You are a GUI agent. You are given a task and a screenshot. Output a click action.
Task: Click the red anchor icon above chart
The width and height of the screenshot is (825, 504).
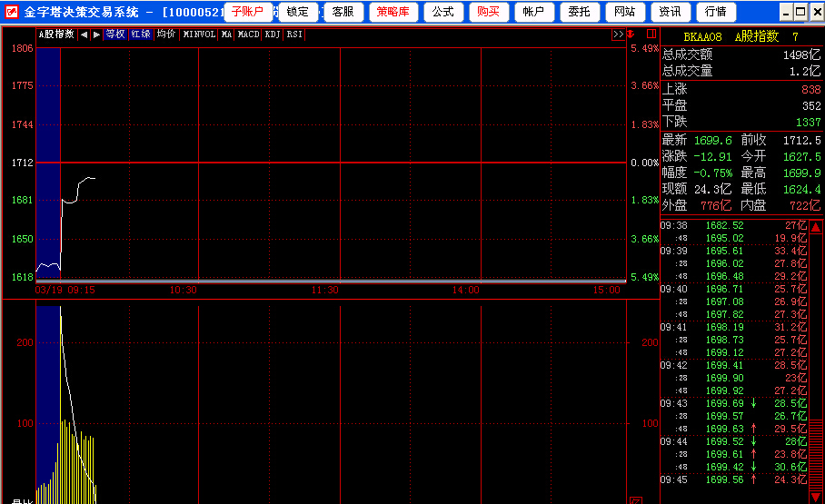[631, 35]
